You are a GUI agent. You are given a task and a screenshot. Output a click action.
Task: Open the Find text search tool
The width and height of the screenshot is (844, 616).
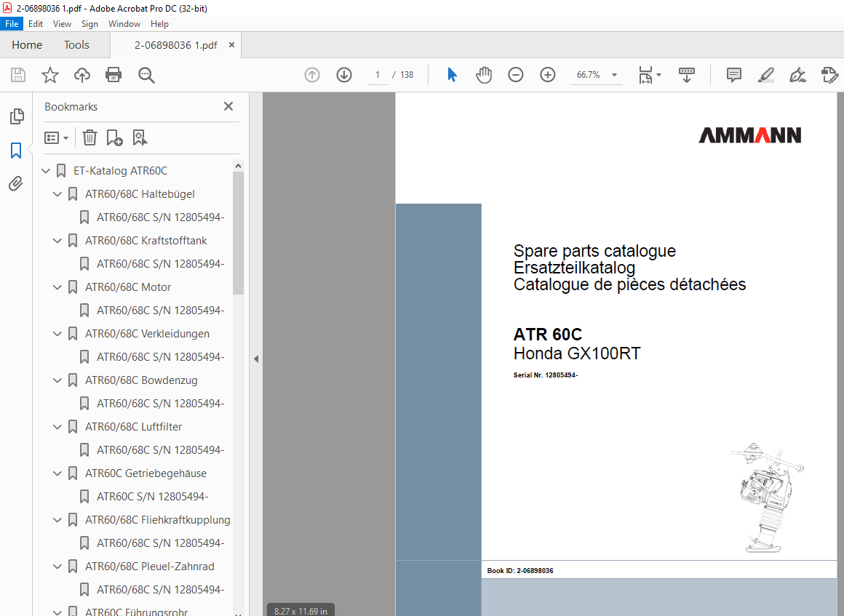point(146,75)
